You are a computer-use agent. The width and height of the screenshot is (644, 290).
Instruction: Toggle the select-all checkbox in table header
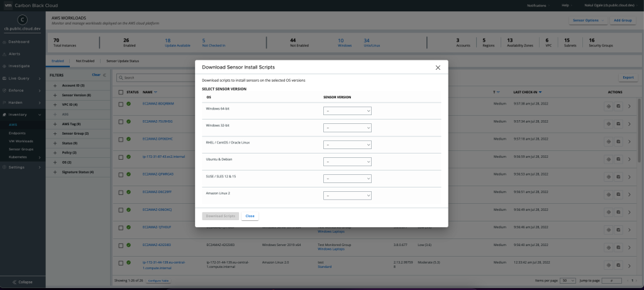pyautogui.click(x=121, y=92)
